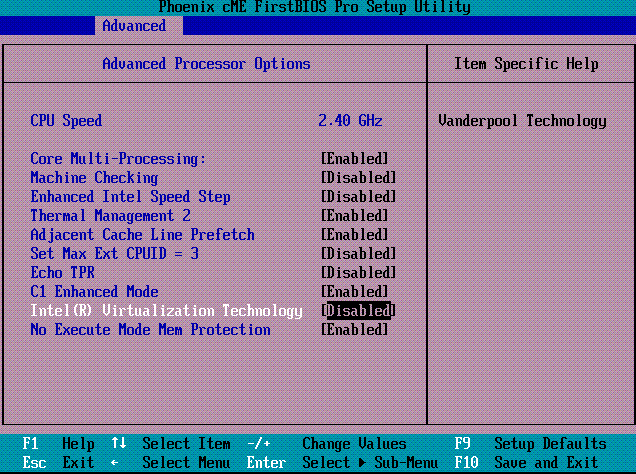Click the Machine Checking label
This screenshot has width=636, height=474.
tap(94, 178)
